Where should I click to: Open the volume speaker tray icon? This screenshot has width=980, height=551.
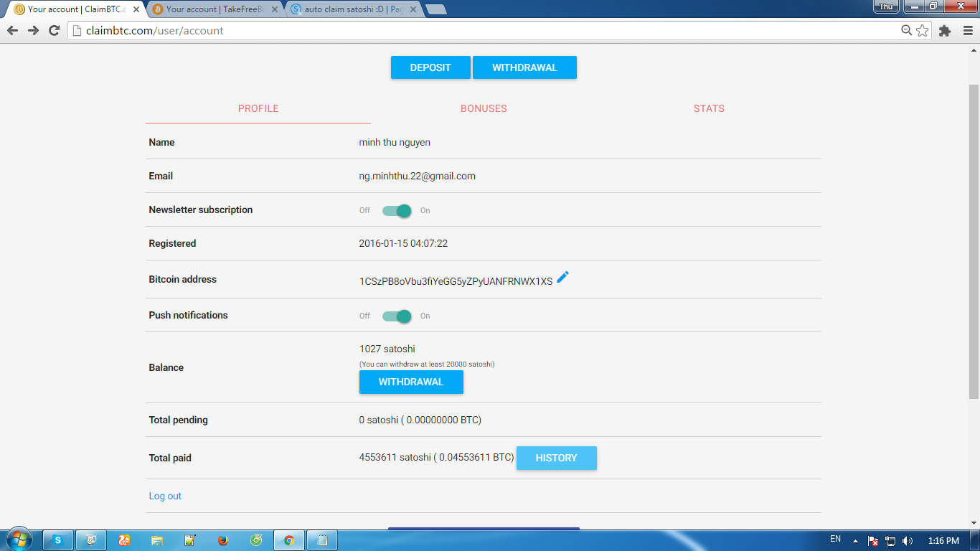point(908,541)
